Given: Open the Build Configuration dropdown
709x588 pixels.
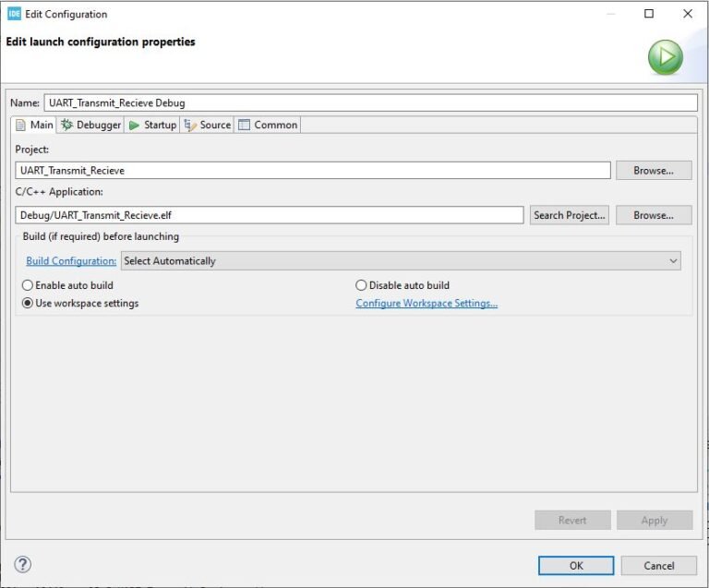Looking at the screenshot, I should pos(401,261).
